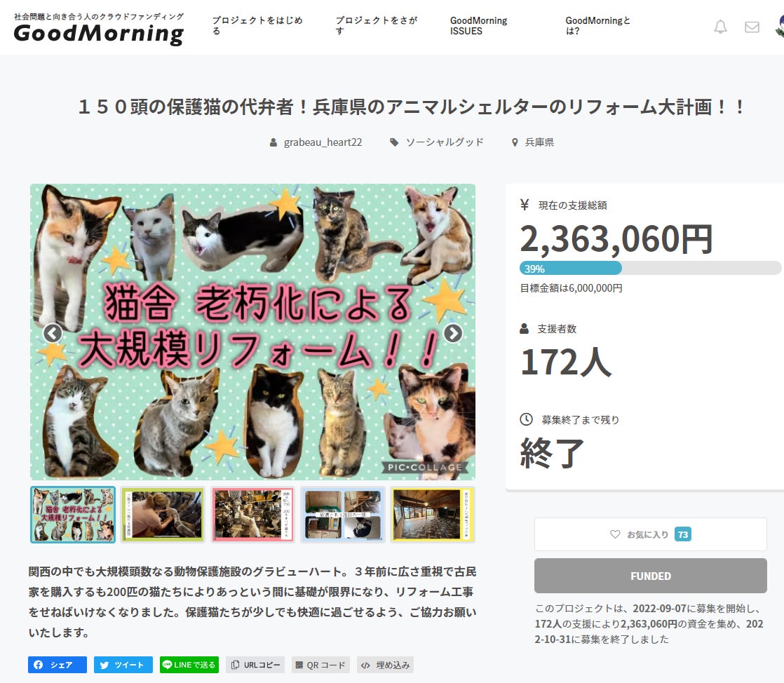Open the messages envelope icon

pyautogui.click(x=752, y=27)
